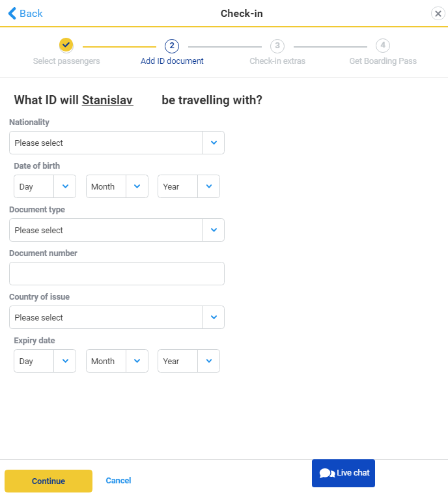Viewport: 448px width, 499px height.
Task: Open Expiry date Month dropdown
Action: pos(117,361)
